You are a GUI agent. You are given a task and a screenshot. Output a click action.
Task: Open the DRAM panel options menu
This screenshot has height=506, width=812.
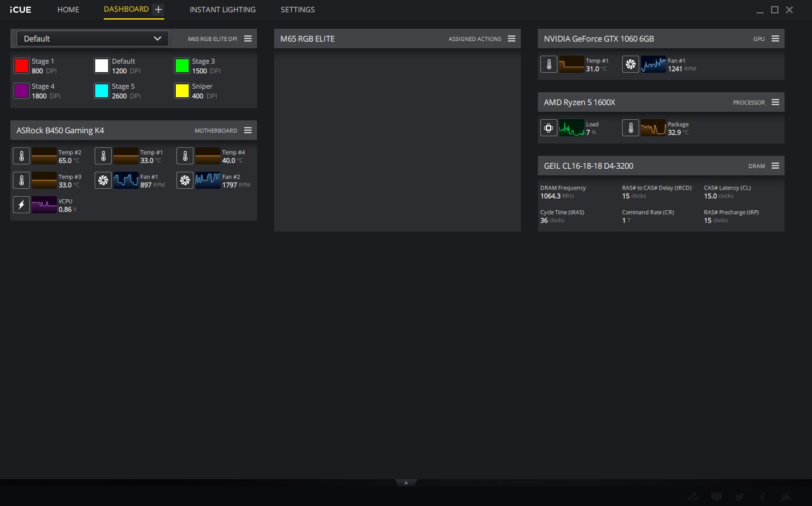775,166
